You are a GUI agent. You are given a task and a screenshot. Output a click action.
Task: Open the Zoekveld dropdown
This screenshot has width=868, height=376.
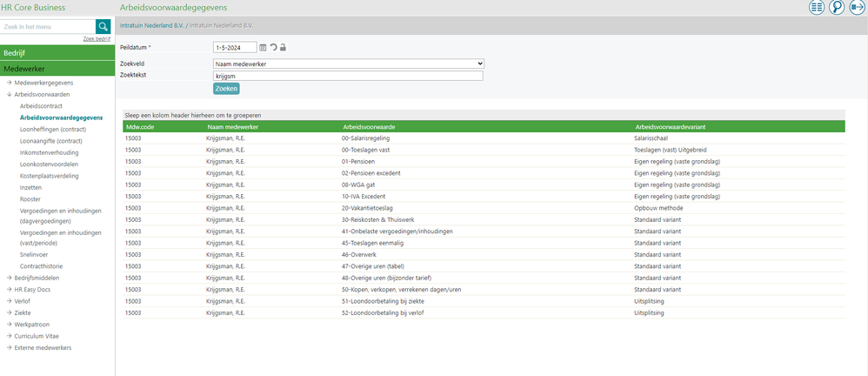[x=349, y=64]
